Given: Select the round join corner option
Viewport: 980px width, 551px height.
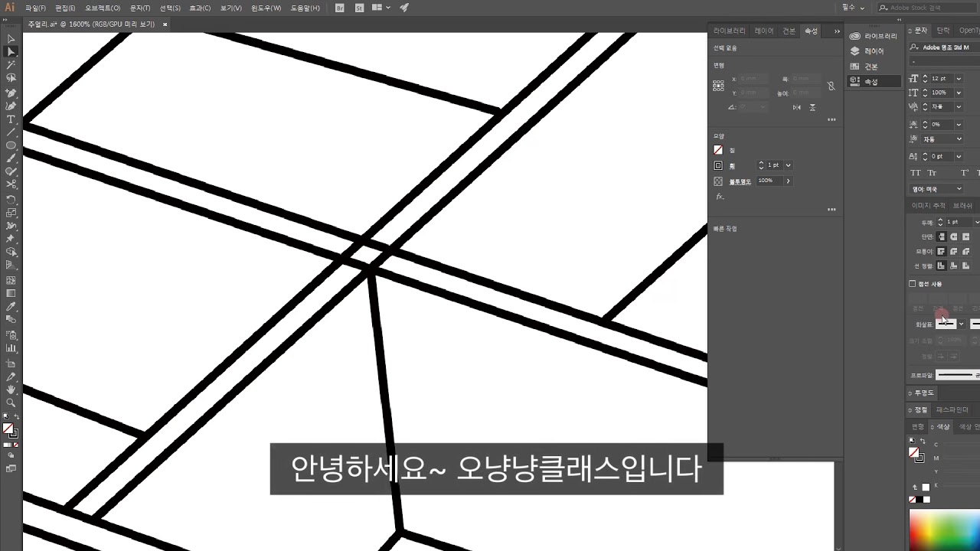Looking at the screenshot, I should coord(954,251).
